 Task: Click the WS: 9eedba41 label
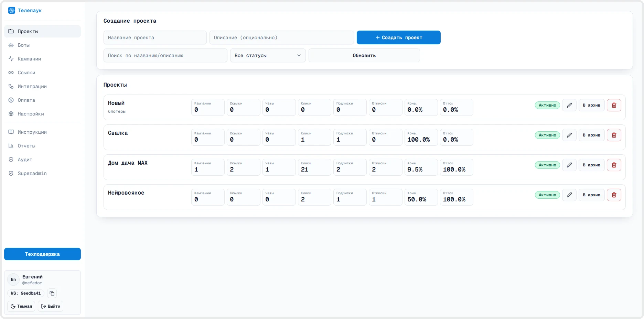(x=26, y=293)
